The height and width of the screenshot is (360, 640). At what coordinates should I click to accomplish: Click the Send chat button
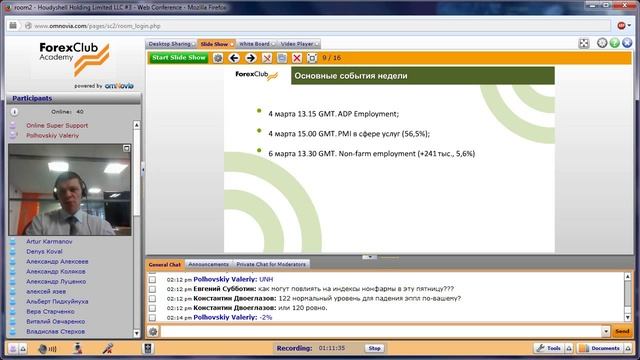(622, 331)
